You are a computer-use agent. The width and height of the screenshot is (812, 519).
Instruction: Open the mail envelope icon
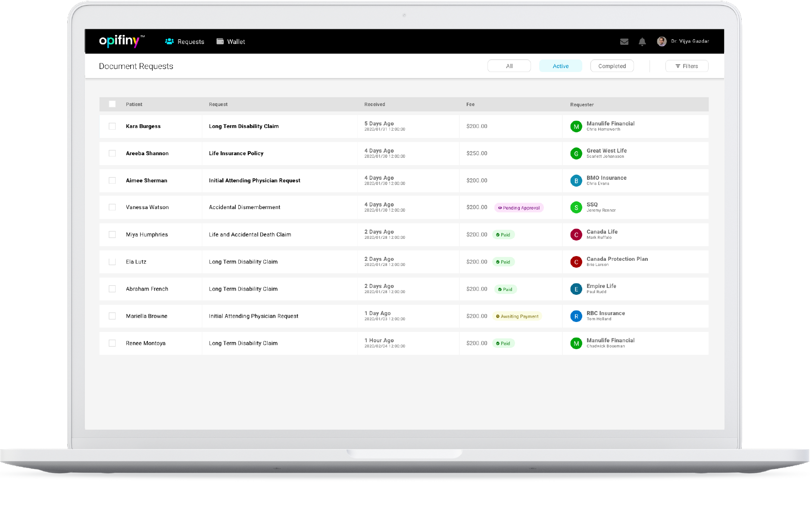tap(624, 42)
